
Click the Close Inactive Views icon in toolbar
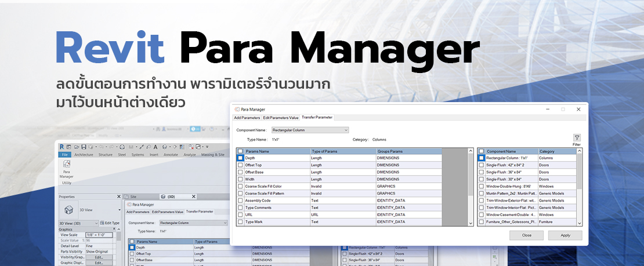[x=191, y=147]
